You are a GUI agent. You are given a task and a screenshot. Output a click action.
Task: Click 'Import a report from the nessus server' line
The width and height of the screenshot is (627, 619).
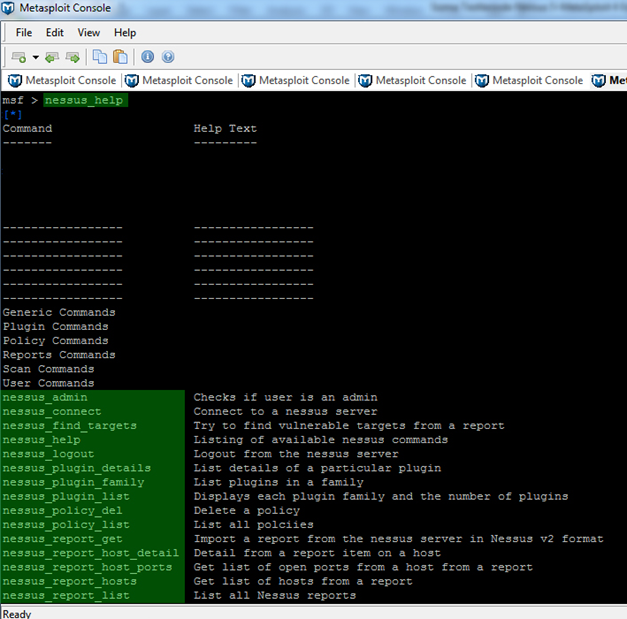[398, 539]
